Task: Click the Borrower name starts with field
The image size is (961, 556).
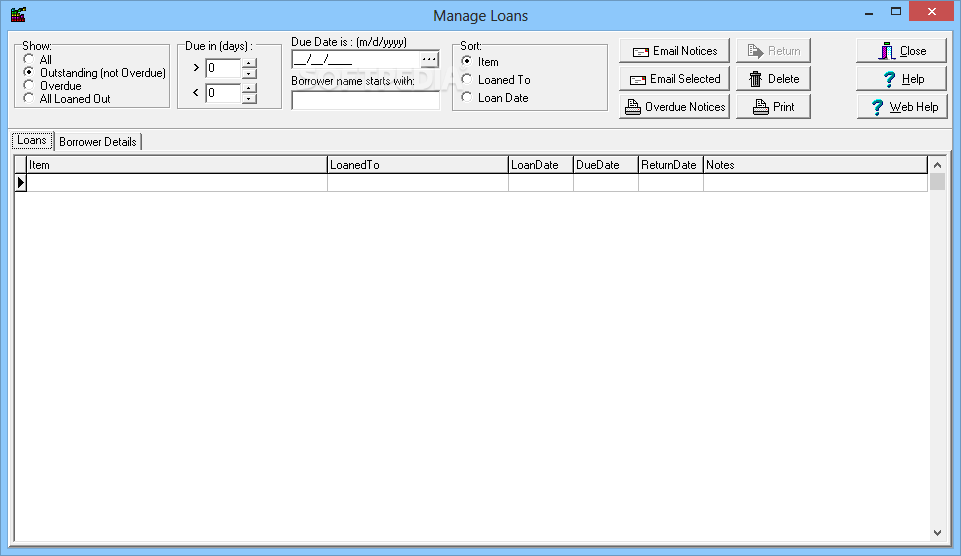Action: click(x=365, y=101)
